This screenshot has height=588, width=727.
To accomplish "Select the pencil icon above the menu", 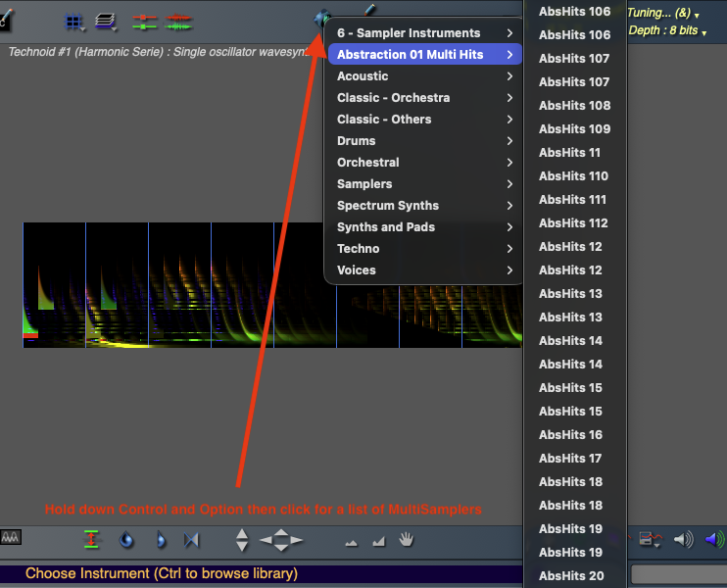I will pyautogui.click(x=369, y=9).
